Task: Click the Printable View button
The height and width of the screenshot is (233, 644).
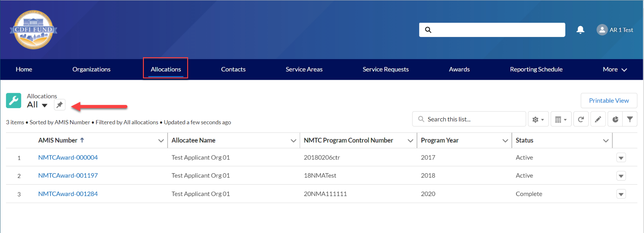Action: [609, 100]
